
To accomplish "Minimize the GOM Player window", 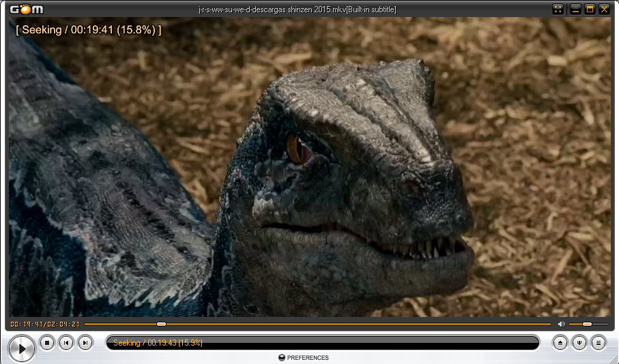I will (575, 9).
